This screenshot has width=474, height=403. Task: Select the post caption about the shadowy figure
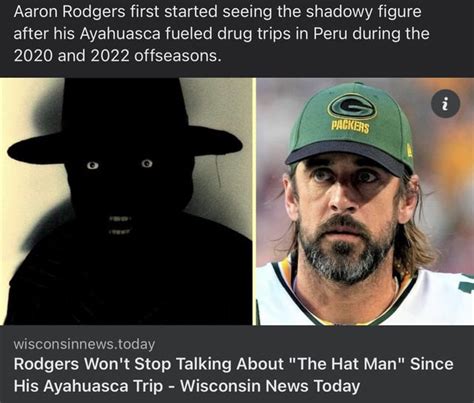point(221,34)
